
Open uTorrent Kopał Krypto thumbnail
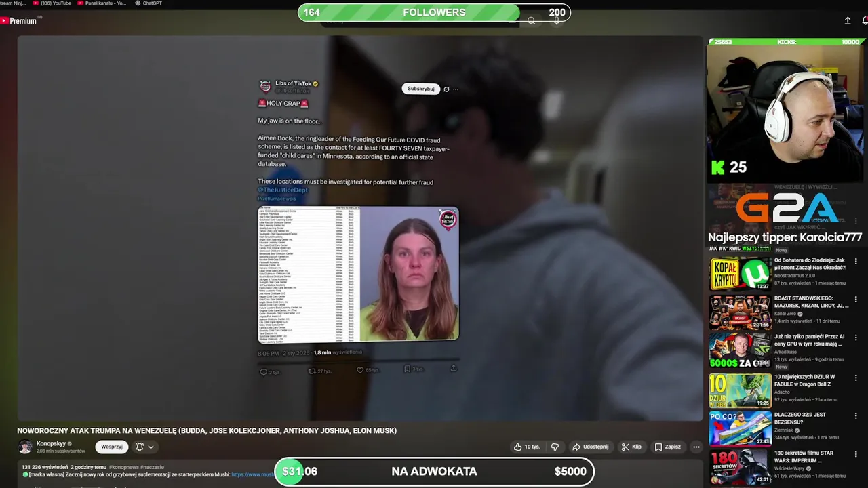pos(740,274)
